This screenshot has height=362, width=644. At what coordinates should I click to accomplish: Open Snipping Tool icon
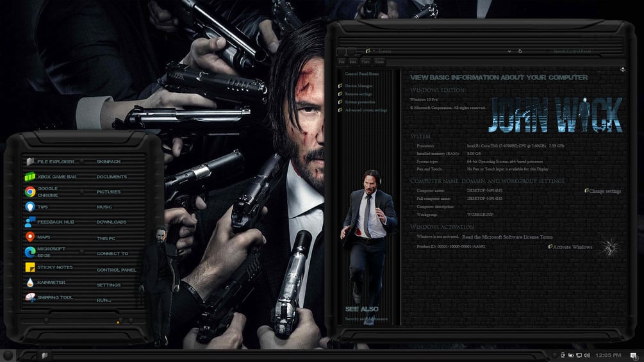[x=30, y=297]
